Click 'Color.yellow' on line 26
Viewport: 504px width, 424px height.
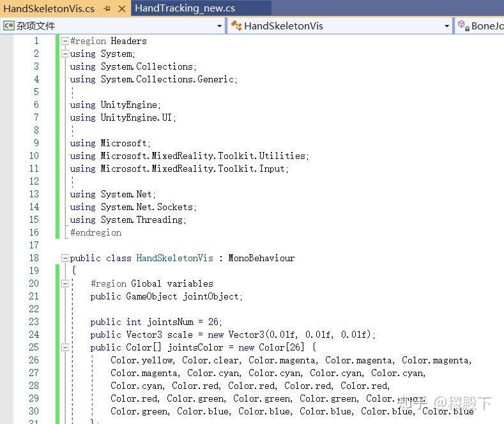click(x=141, y=360)
